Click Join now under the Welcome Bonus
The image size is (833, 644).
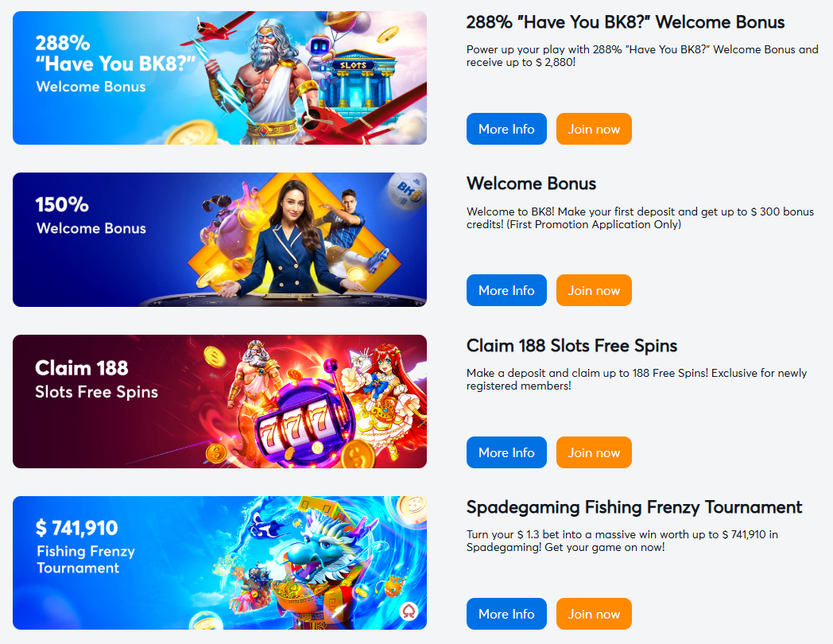click(594, 289)
